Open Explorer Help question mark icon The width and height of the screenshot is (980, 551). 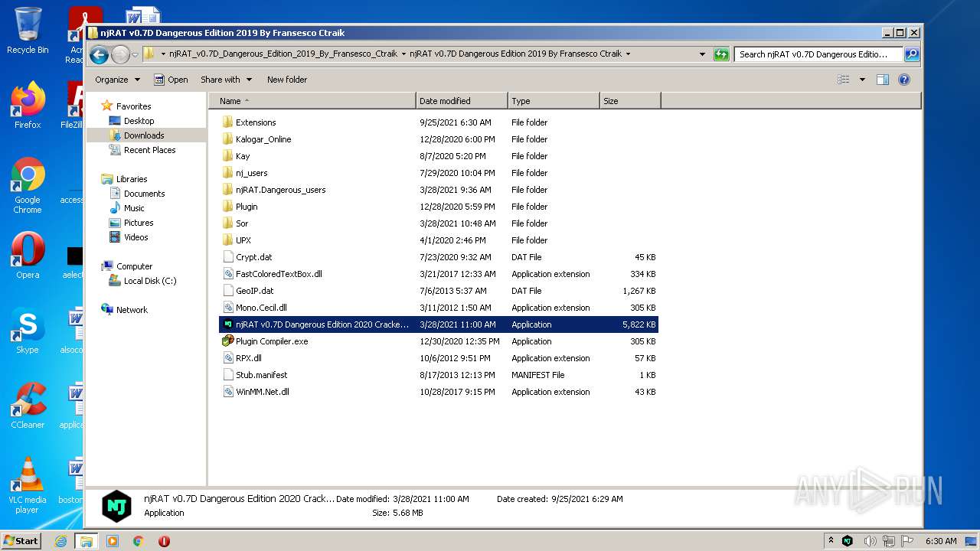(x=904, y=80)
